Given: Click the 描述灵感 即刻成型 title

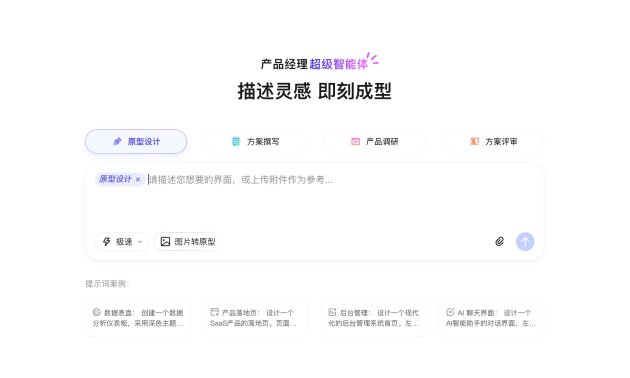Looking at the screenshot, I should pyautogui.click(x=314, y=91).
